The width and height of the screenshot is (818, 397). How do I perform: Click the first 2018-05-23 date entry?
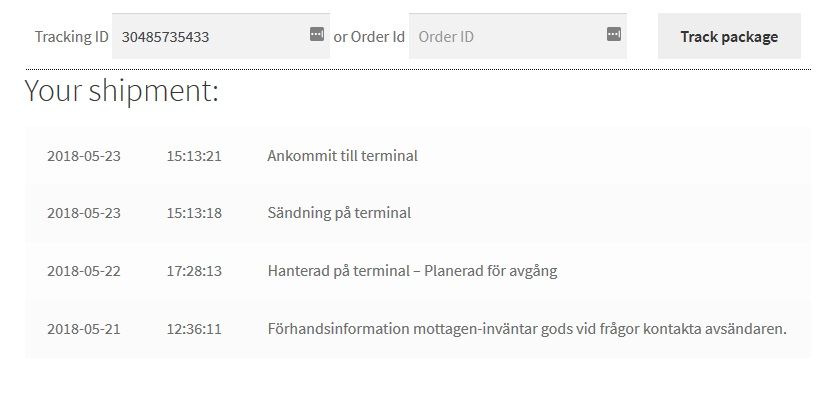(83, 156)
